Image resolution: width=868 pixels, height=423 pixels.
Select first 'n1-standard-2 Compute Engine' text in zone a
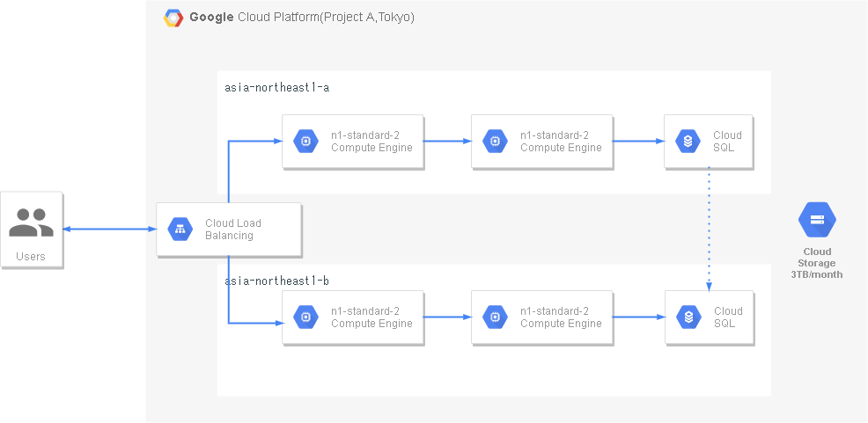tap(371, 141)
